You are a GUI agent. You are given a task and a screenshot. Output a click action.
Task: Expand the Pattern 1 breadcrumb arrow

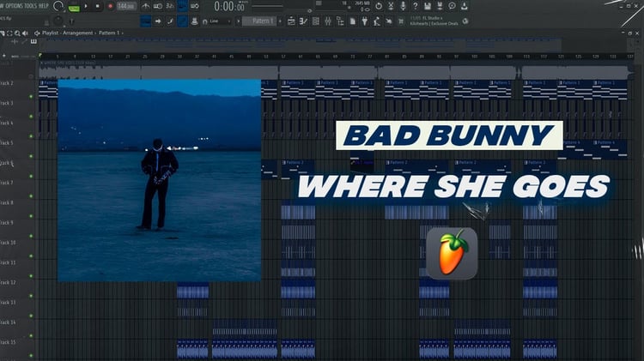[123, 33]
